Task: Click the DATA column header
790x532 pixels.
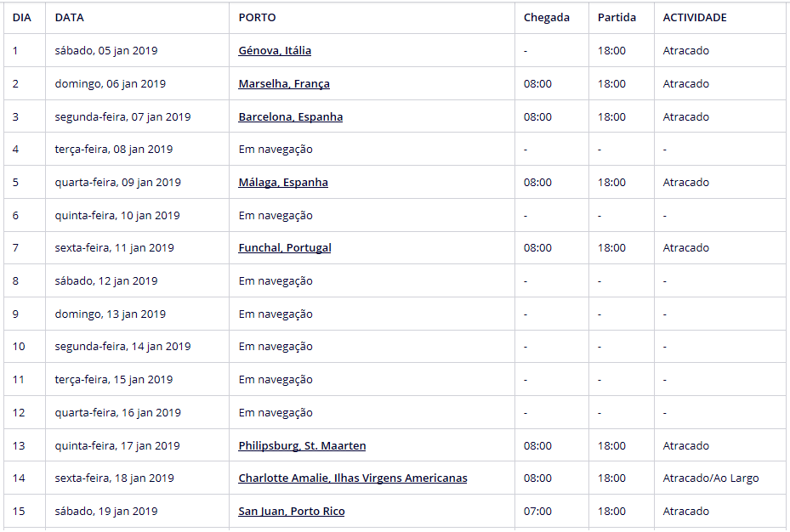Action: click(x=70, y=18)
